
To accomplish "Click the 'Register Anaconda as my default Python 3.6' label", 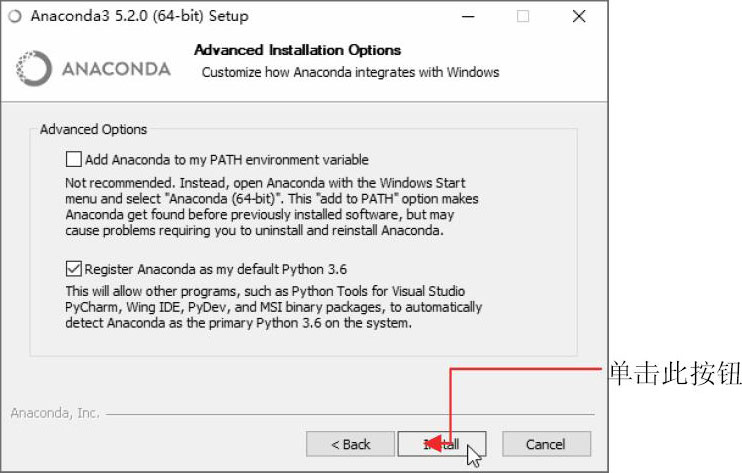I will pyautogui.click(x=216, y=270).
